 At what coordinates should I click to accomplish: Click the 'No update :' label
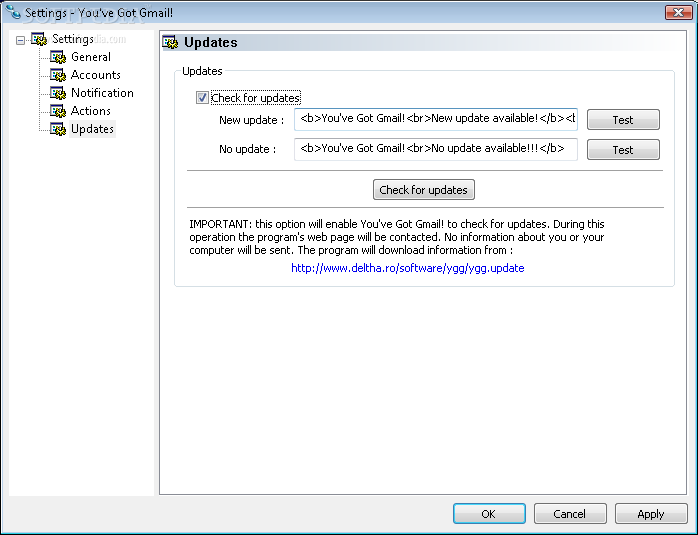[x=248, y=149]
